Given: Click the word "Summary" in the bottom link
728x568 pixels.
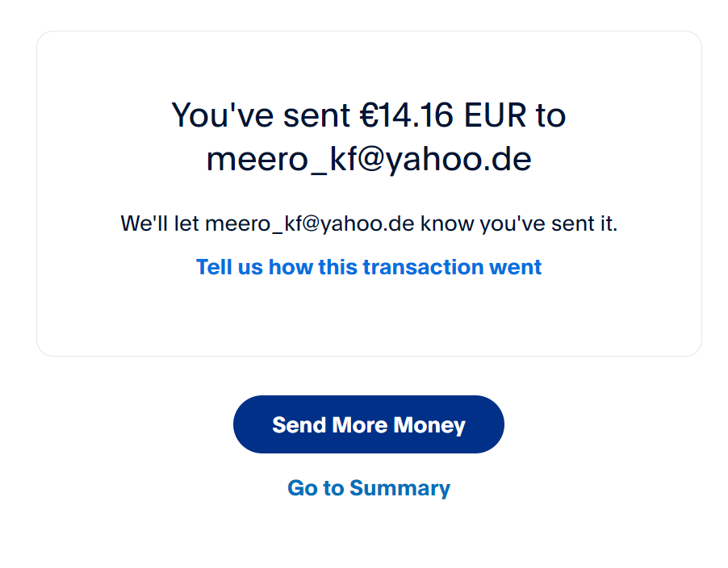Looking at the screenshot, I should click(400, 489).
